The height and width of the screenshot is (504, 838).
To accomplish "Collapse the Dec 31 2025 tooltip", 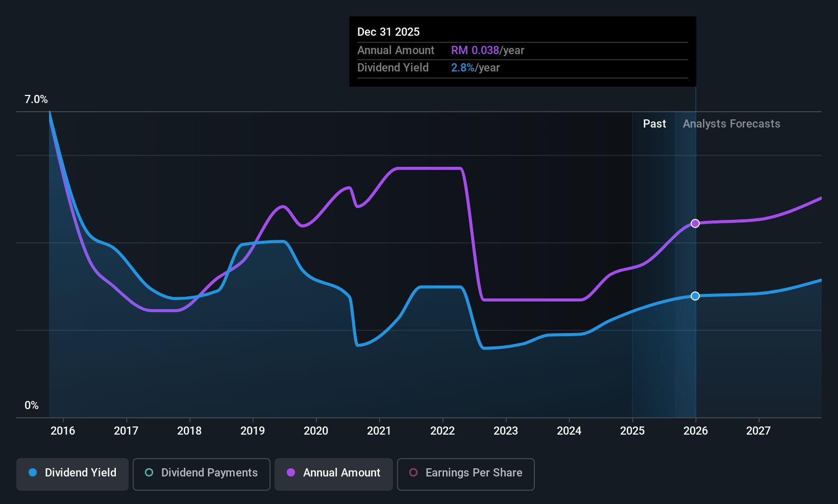I will [388, 32].
